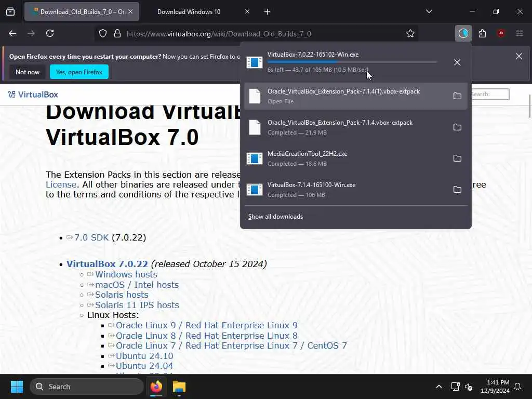The width and height of the screenshot is (532, 399).
Task: Open the uBlock Origin extension icon
Action: click(500, 33)
